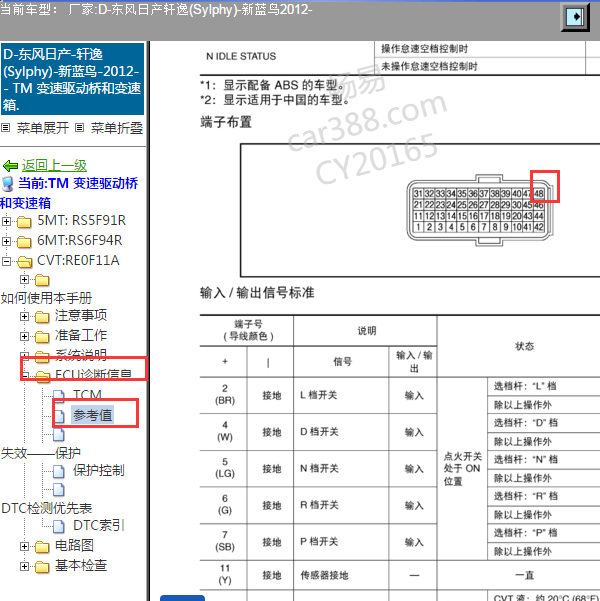The image size is (600, 601).
Task: Open 电路图 tree item
Action: click(74, 545)
